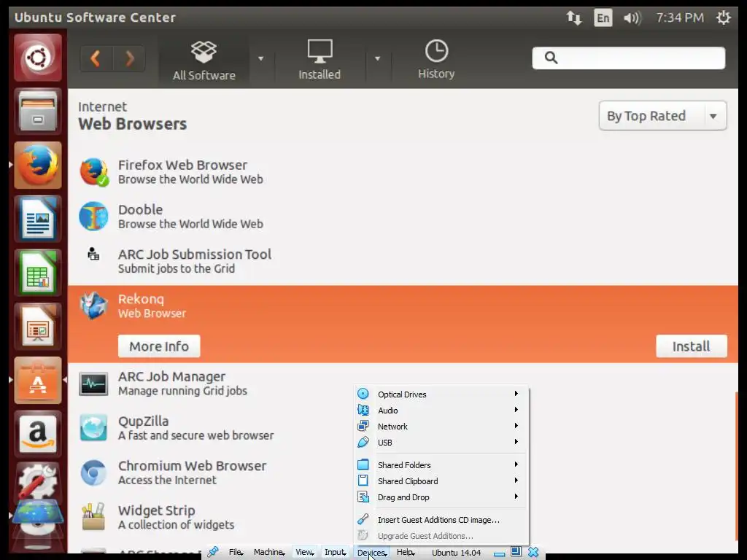Screen dimensions: 747x560
Task: Choose Insert Guest Additions CD image
Action: tap(441, 520)
